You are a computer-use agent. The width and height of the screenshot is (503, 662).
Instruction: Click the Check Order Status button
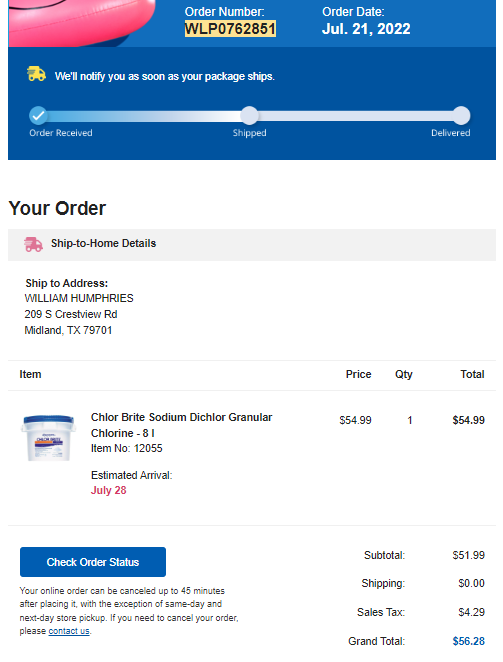click(x=93, y=562)
